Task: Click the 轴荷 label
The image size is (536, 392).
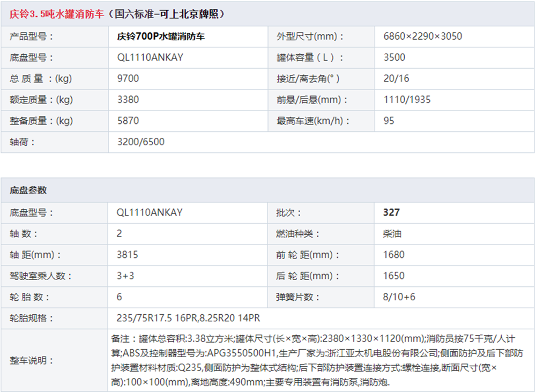Action: [x=22, y=142]
